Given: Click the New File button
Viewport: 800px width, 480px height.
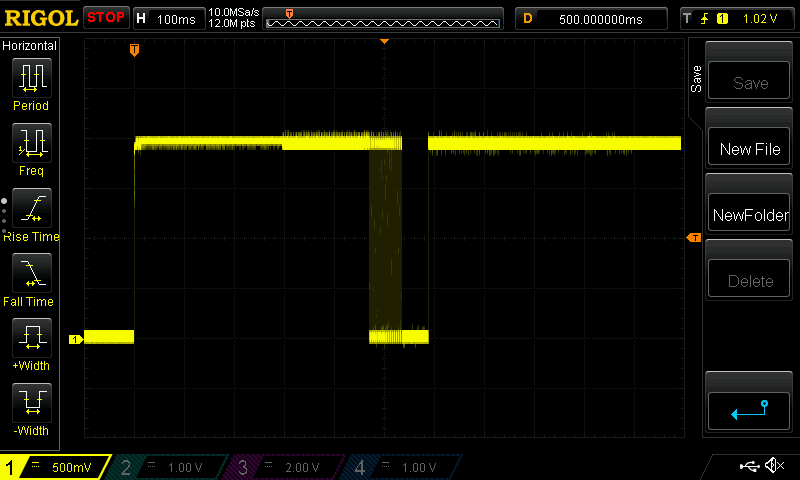Looking at the screenshot, I should tap(749, 147).
